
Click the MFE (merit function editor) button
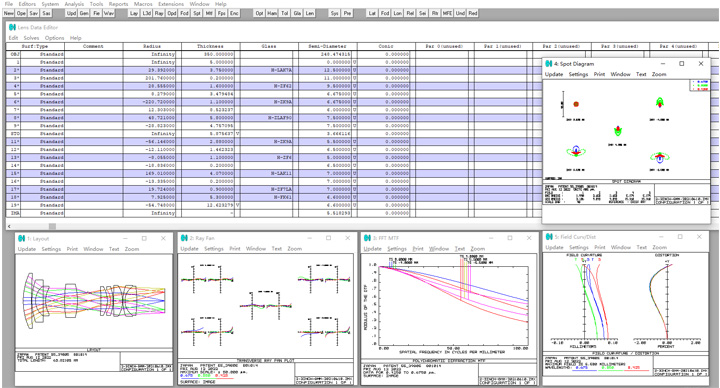click(x=447, y=13)
